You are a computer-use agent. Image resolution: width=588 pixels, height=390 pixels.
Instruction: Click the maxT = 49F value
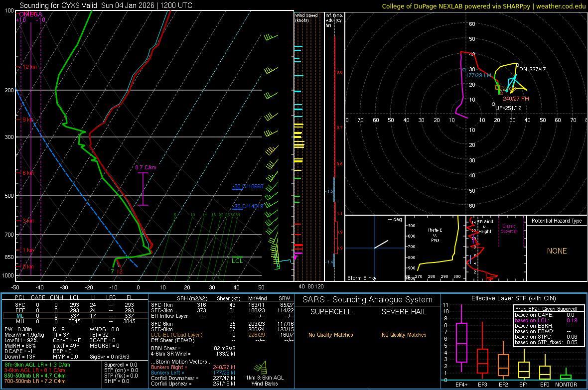66,346
